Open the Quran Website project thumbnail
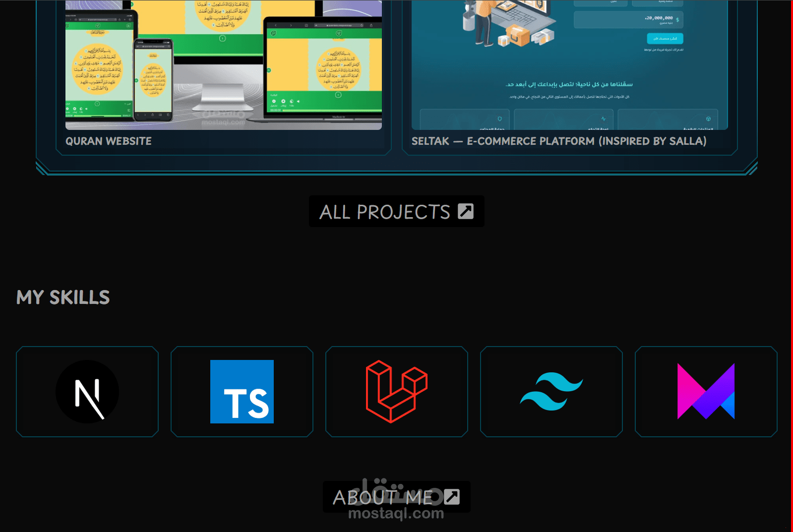This screenshot has height=532, width=793. pos(224,65)
